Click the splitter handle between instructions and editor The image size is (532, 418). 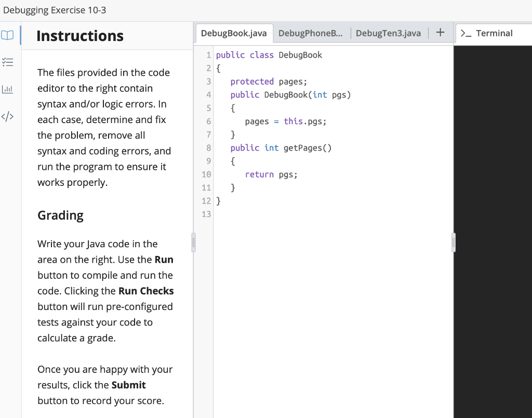193,242
